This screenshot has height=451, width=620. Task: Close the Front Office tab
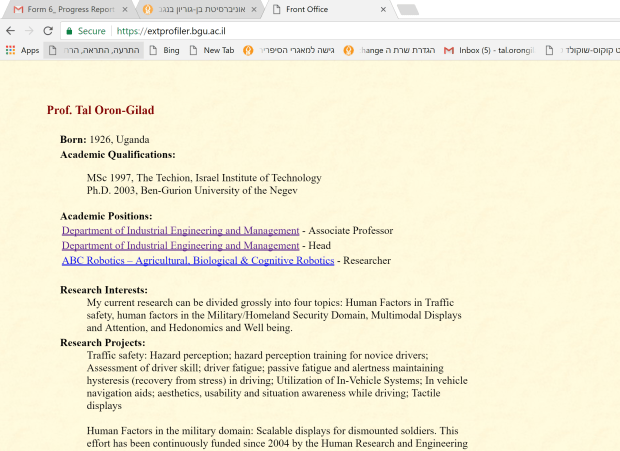pos(380,10)
